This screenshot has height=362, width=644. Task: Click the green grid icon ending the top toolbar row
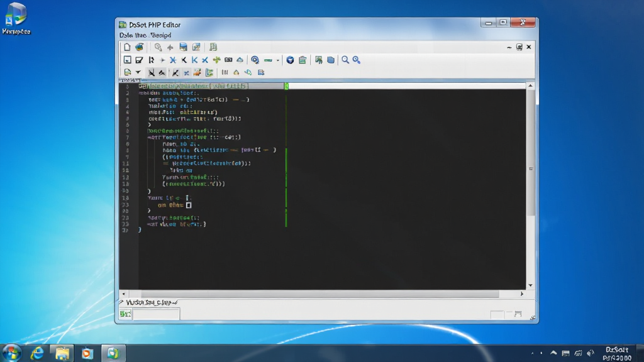point(213,47)
